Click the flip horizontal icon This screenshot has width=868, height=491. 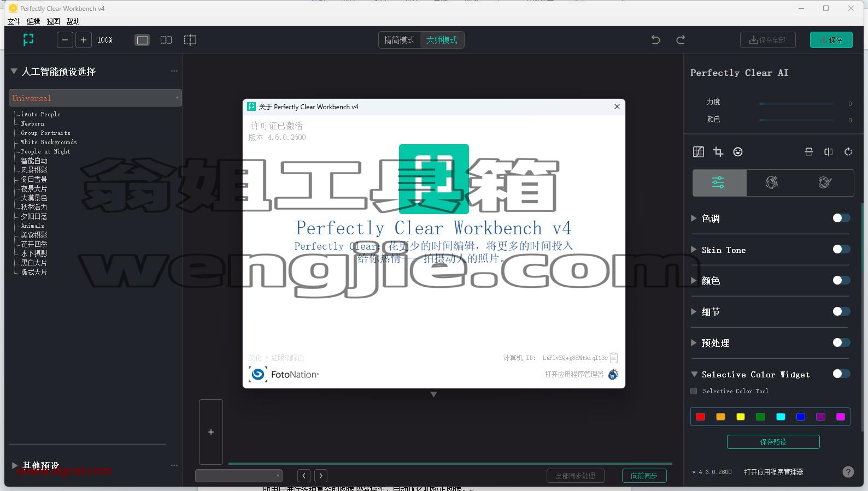click(829, 152)
